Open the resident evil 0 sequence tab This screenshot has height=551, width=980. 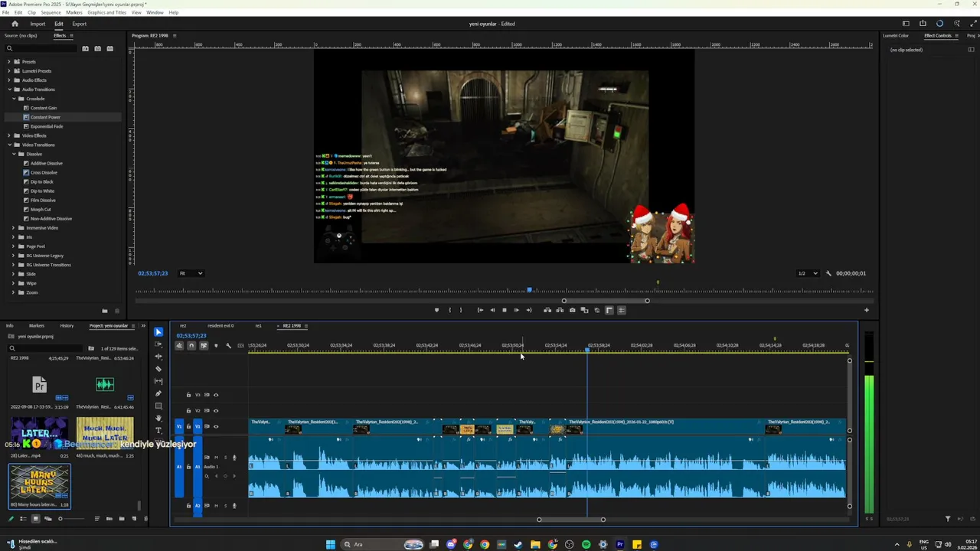(x=220, y=326)
